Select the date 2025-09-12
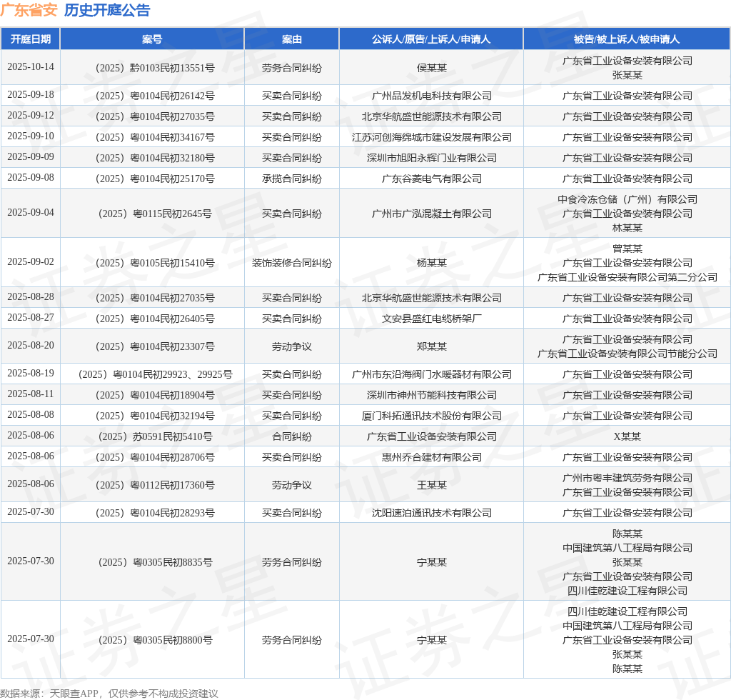Screen dimensions: 731x700 [x=31, y=115]
